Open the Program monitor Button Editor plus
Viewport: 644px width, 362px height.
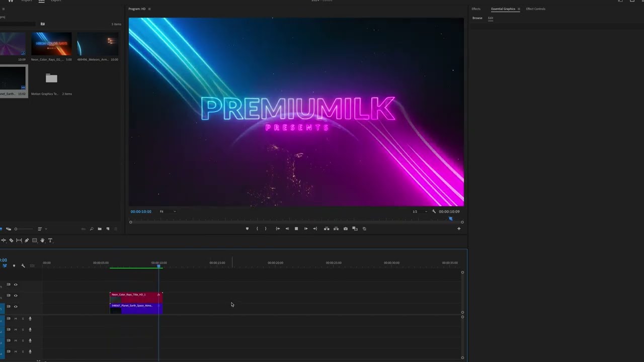(459, 229)
